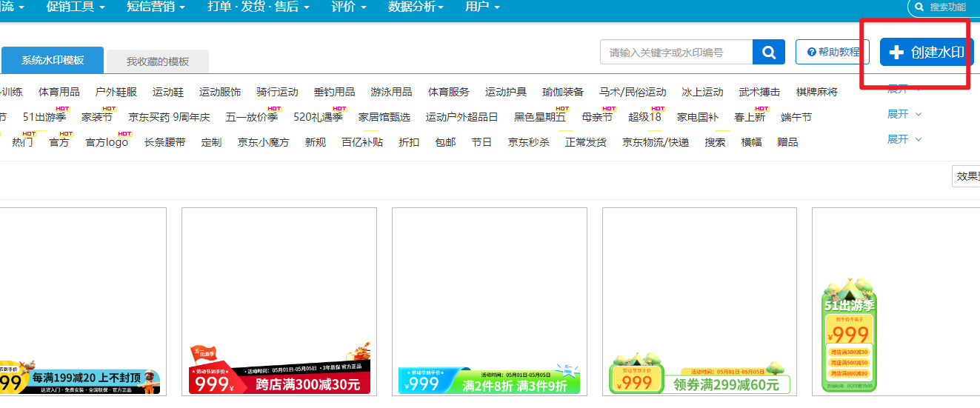Click the blue magnifier search button

click(x=769, y=53)
